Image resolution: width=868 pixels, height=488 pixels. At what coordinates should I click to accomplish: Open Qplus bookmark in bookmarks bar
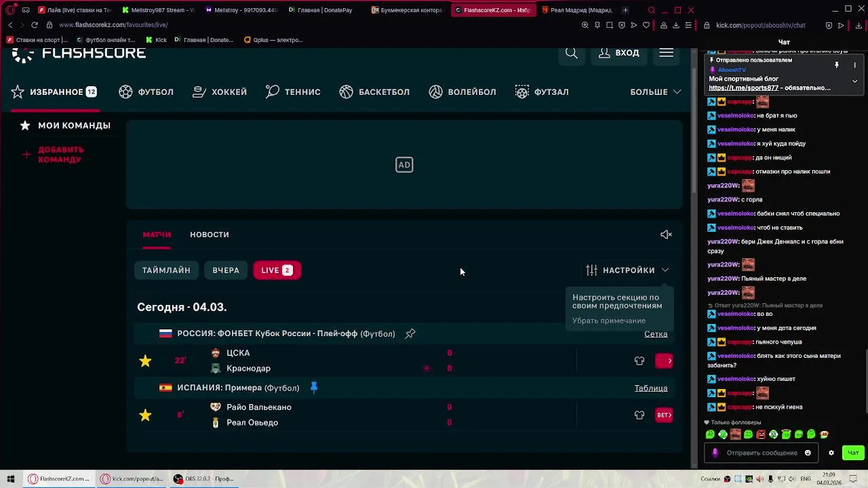point(273,40)
